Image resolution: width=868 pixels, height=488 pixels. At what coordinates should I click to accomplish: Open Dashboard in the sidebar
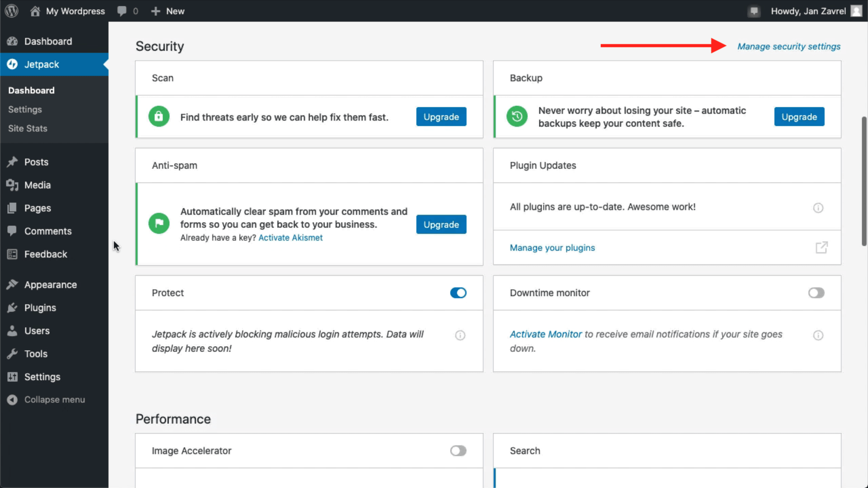click(54, 41)
